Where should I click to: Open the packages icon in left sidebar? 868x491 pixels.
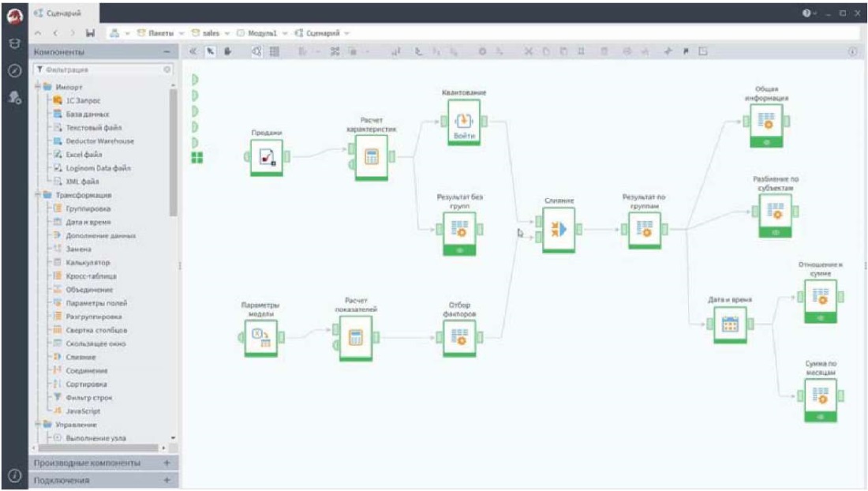14,43
